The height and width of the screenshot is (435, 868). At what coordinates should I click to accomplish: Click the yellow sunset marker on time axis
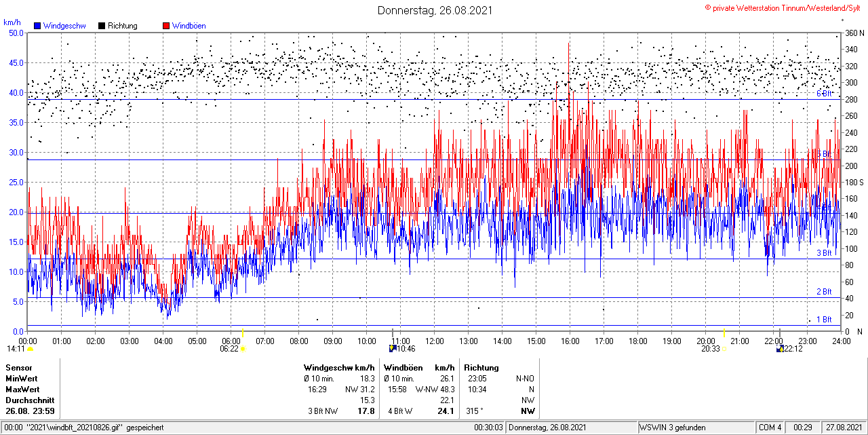(724, 333)
